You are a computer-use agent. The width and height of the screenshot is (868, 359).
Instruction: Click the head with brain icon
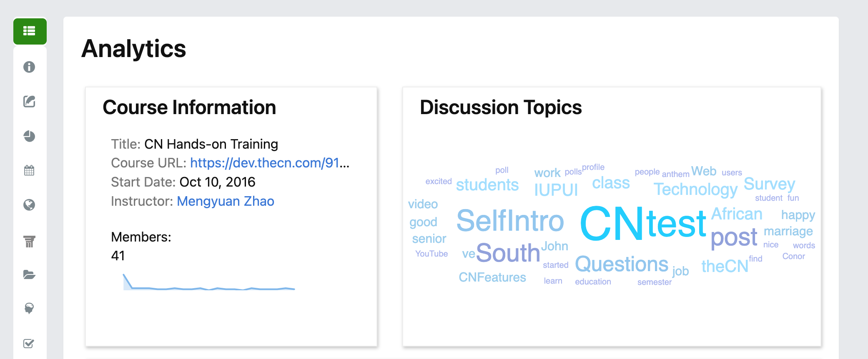tap(29, 308)
